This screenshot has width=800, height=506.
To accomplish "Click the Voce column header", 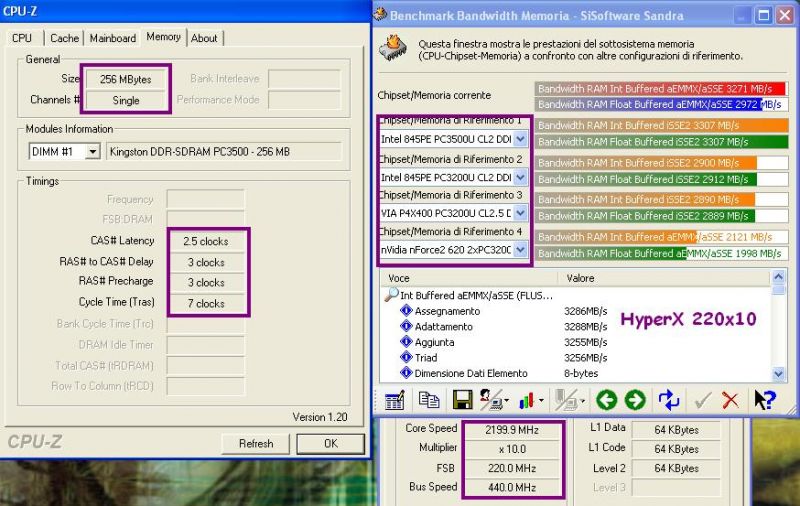I will (x=469, y=279).
